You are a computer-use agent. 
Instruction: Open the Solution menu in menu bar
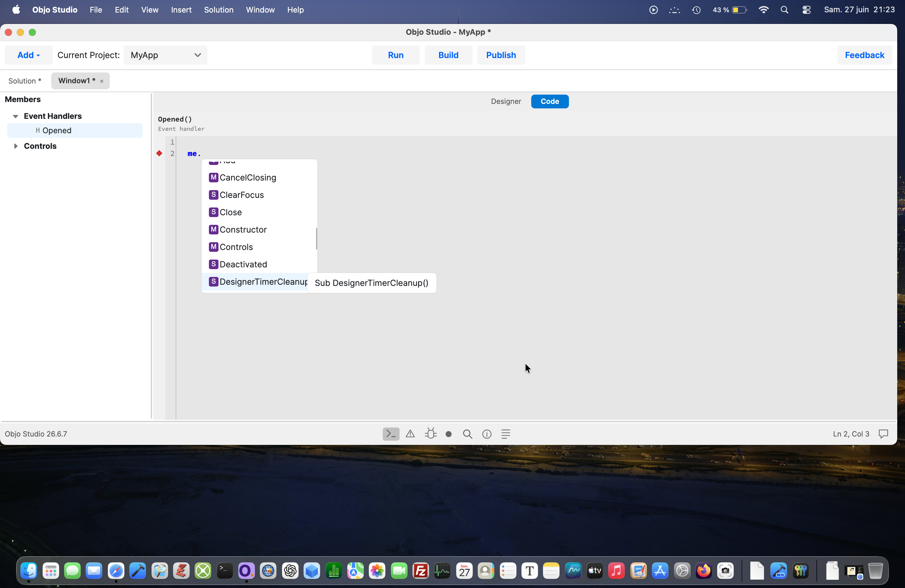[x=218, y=10]
